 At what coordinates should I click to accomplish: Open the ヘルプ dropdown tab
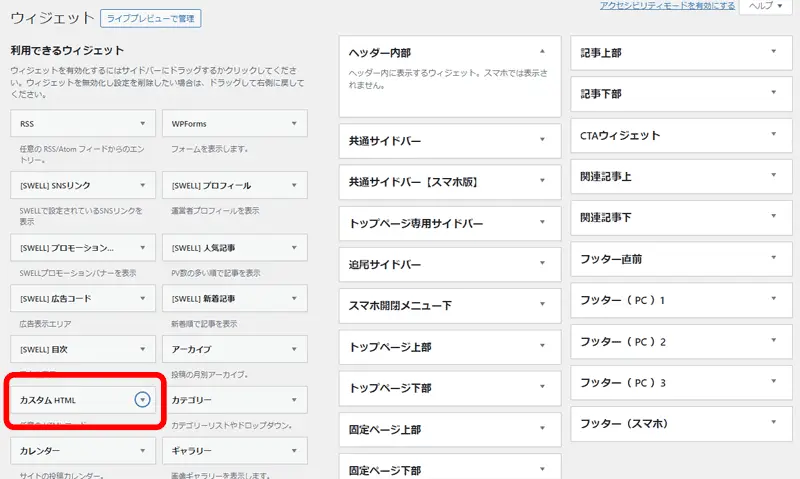765,6
